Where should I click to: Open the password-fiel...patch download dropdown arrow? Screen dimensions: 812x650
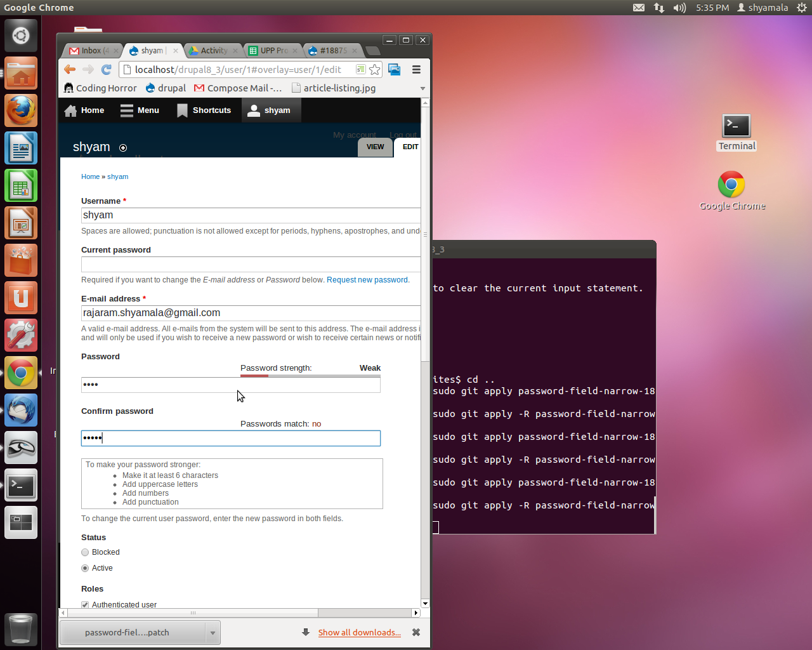213,633
